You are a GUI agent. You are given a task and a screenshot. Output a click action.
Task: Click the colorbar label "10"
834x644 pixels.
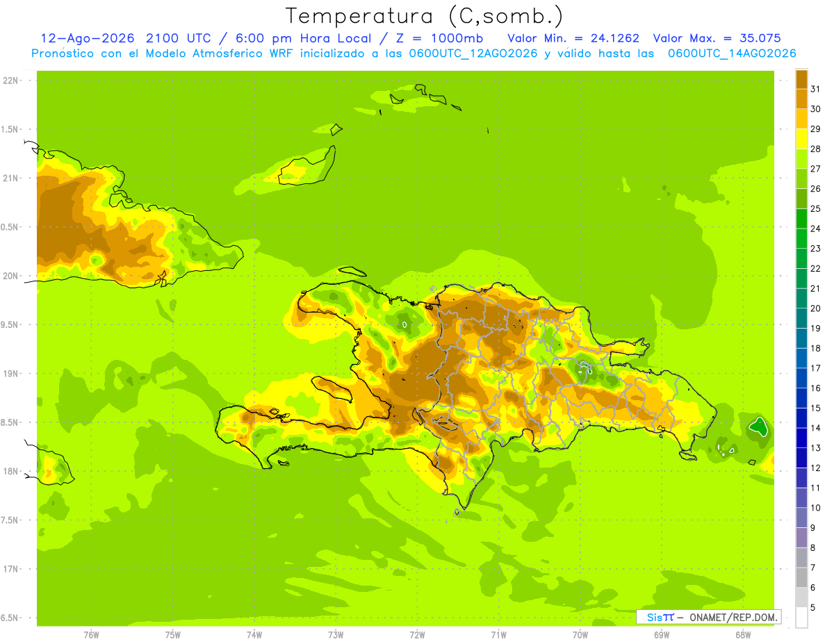tap(815, 508)
